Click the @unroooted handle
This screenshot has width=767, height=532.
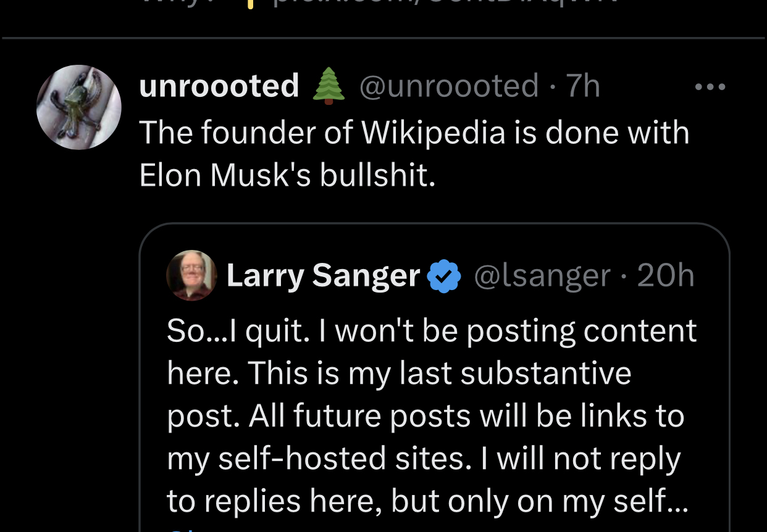point(449,86)
